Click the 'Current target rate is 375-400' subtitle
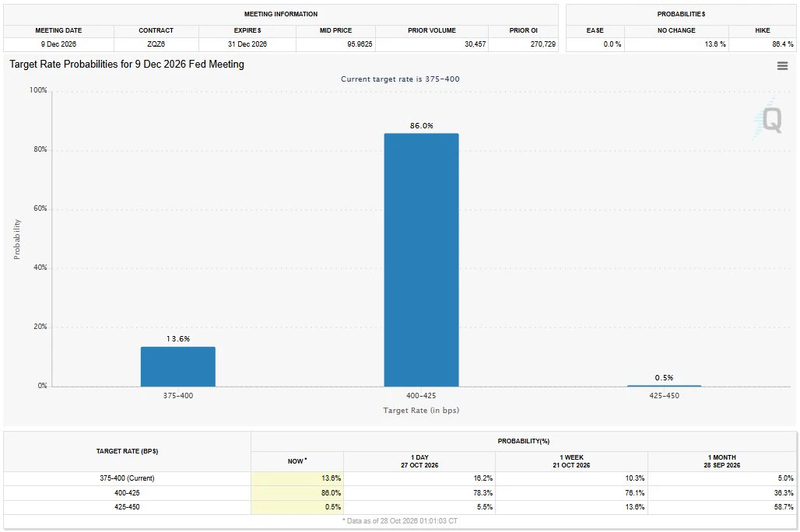Image resolution: width=800 pixels, height=532 pixels. point(400,79)
